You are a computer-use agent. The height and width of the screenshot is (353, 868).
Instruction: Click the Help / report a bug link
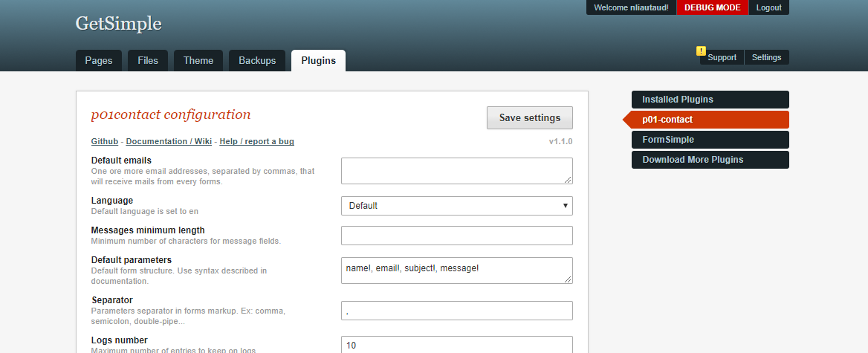[256, 141]
